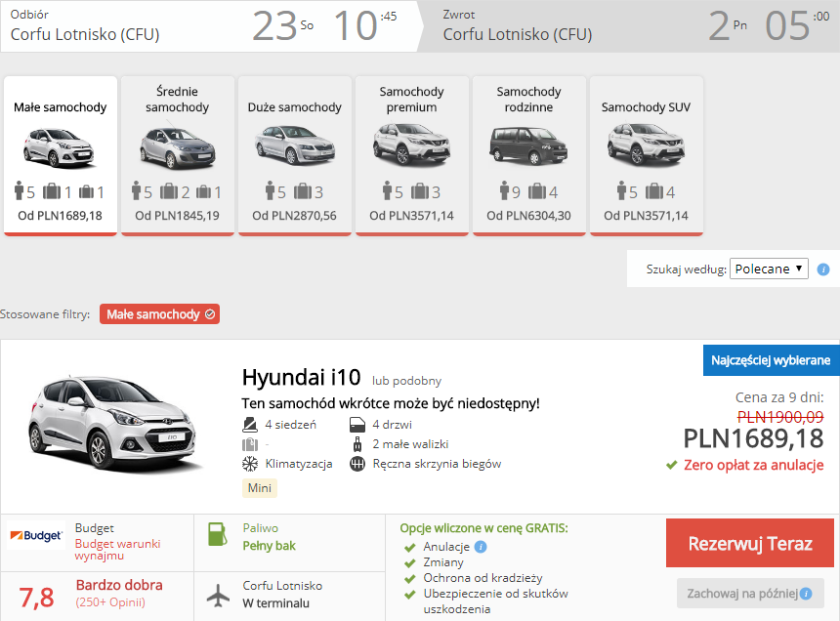This screenshot has width=840, height=621.
Task: Click the return date 2 Pn
Action: [x=728, y=25]
